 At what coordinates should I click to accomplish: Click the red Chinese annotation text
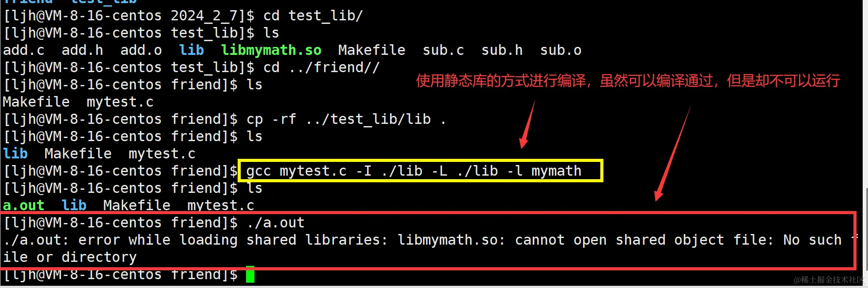(628, 81)
